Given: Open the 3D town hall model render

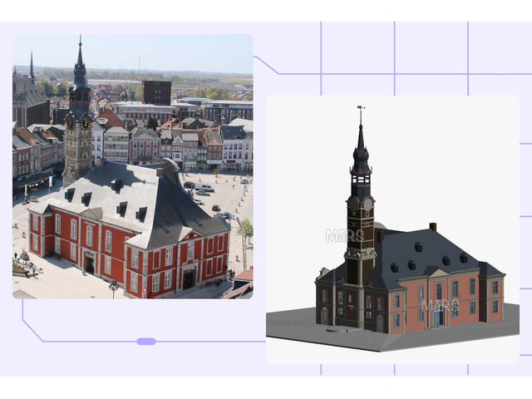Looking at the screenshot, I should click(392, 229).
